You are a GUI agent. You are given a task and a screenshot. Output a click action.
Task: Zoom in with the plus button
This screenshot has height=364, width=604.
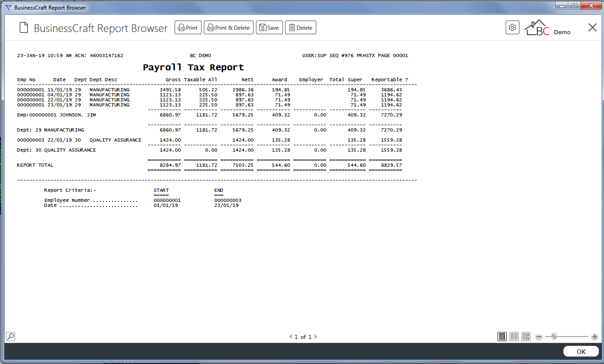(x=594, y=337)
